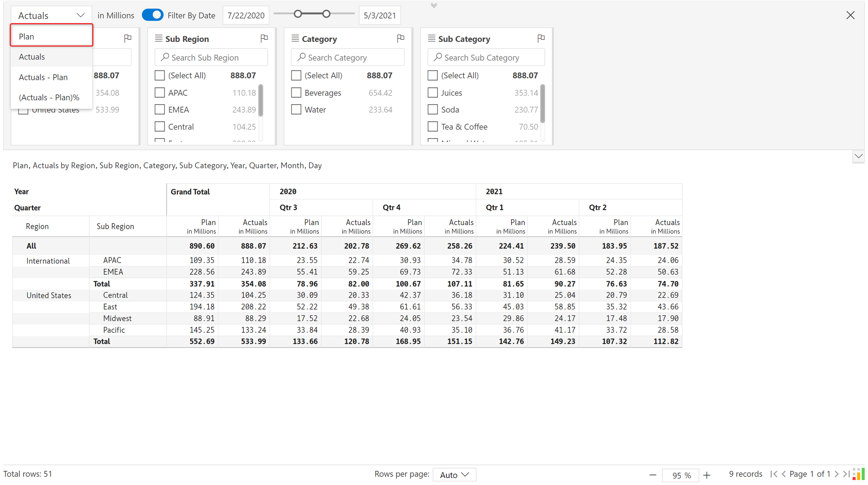Viewport: 868px width, 485px height.
Task: Choose the (Actuals - Plan)% option
Action: click(49, 97)
